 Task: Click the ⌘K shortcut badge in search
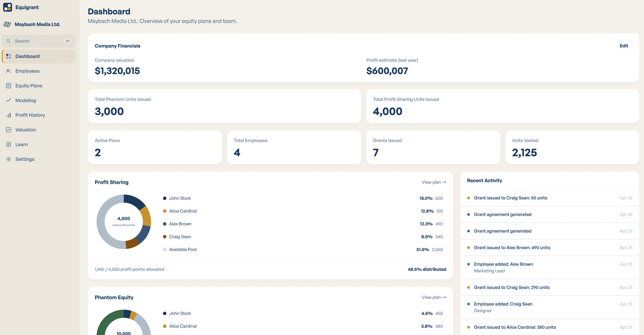coord(68,41)
